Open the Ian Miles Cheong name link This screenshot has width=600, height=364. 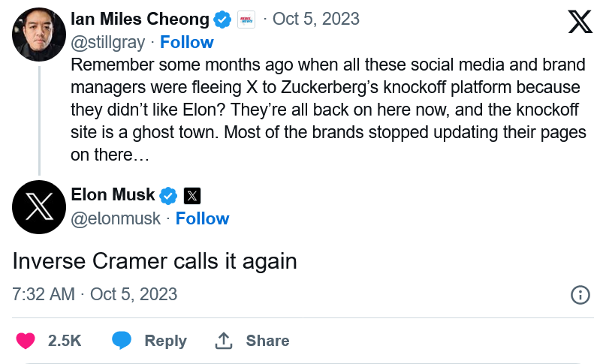(x=140, y=19)
